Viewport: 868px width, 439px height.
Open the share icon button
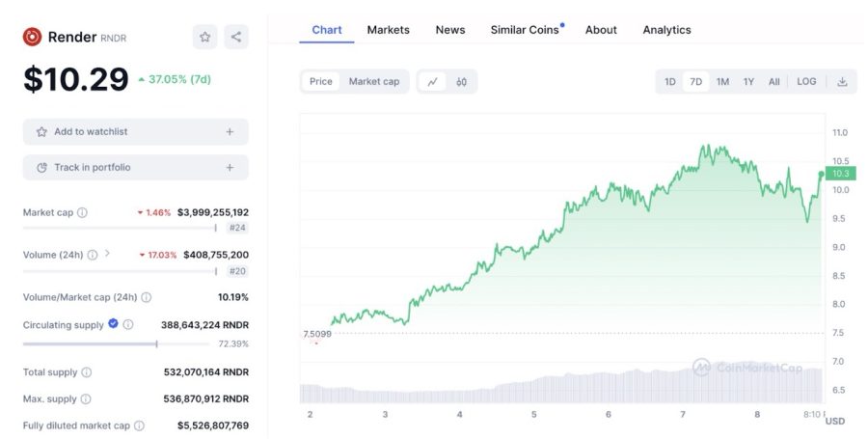tap(236, 37)
